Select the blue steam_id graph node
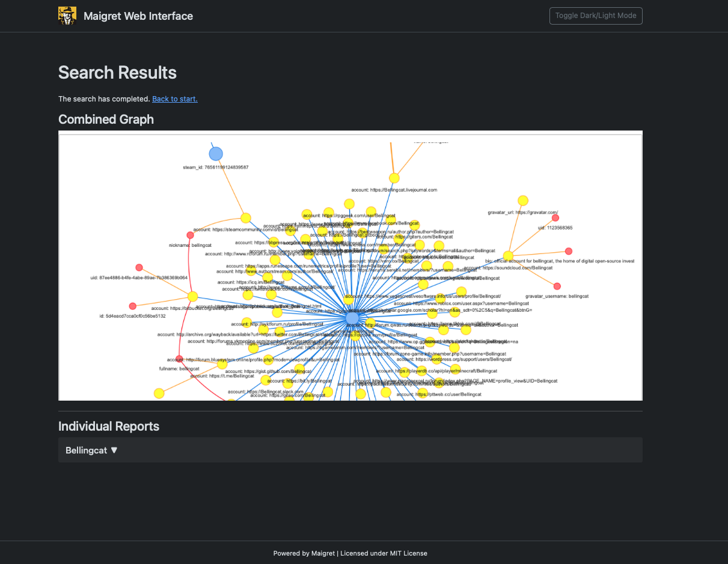Image resolution: width=728 pixels, height=564 pixels. 216,154
